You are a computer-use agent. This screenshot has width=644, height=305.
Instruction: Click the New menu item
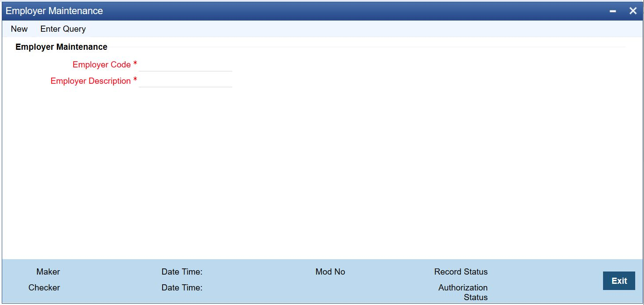(x=19, y=29)
